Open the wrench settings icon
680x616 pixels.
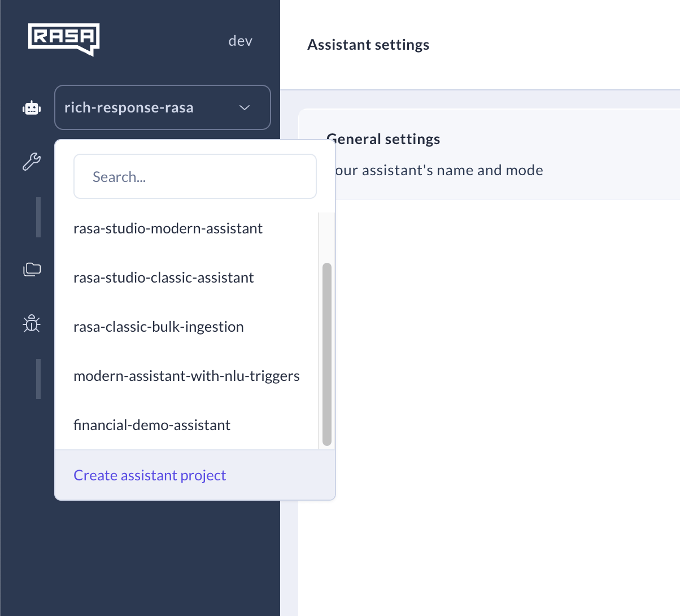(32, 162)
